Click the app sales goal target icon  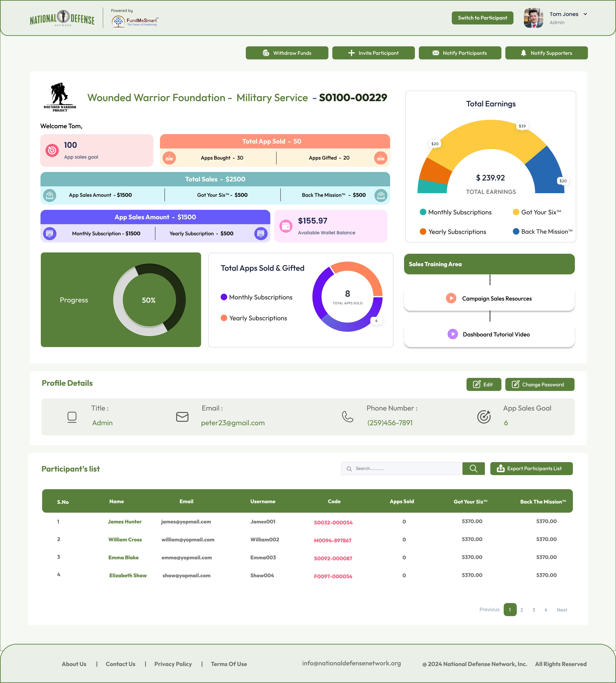click(x=52, y=150)
